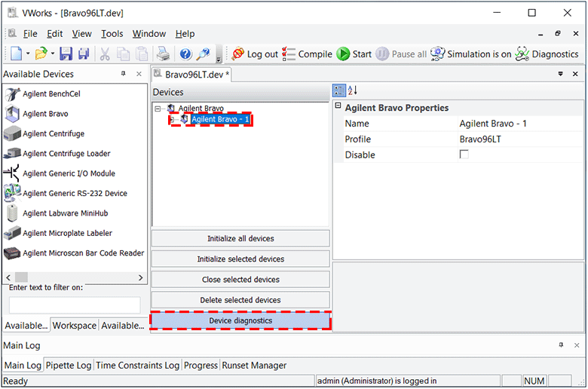Open the Edit menu
Screen dimensions: 588x389
pyautogui.click(x=55, y=34)
